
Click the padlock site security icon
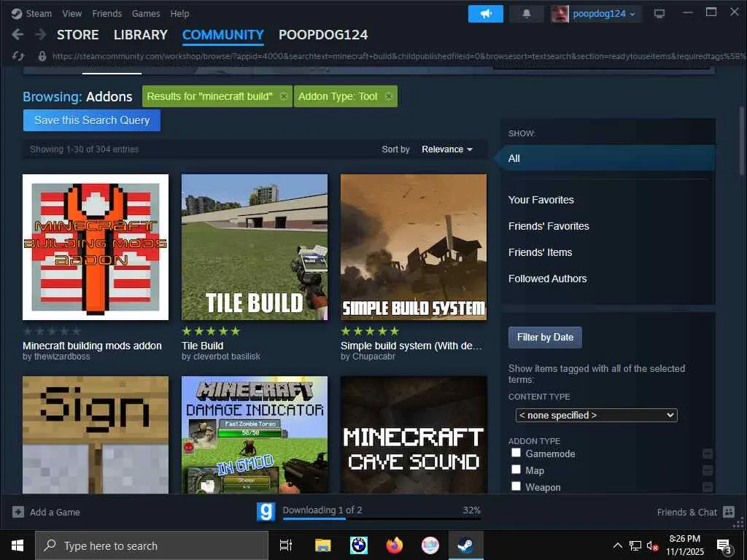pyautogui.click(x=42, y=56)
